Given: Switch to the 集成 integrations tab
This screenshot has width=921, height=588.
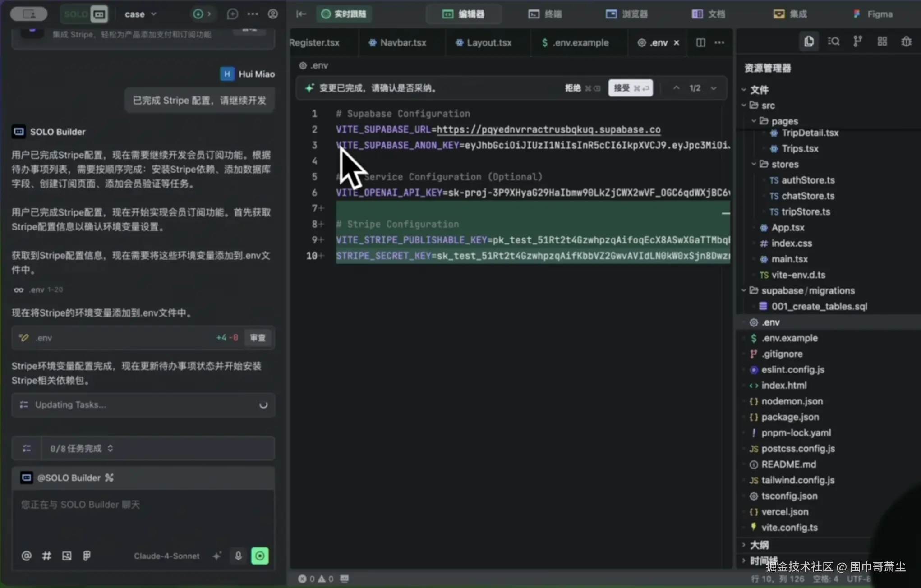Looking at the screenshot, I should 790,14.
